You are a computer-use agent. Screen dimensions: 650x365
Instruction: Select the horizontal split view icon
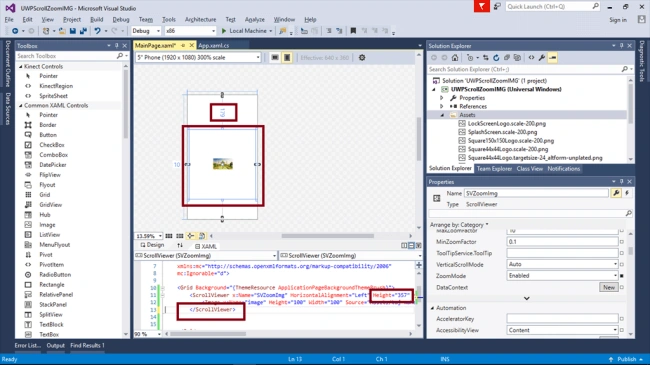411,246
